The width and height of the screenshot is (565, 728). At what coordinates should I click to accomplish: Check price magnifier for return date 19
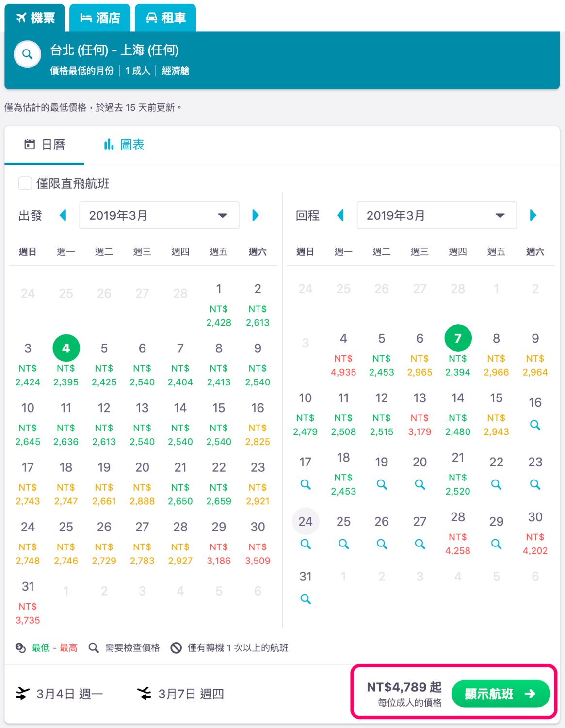[382, 484]
